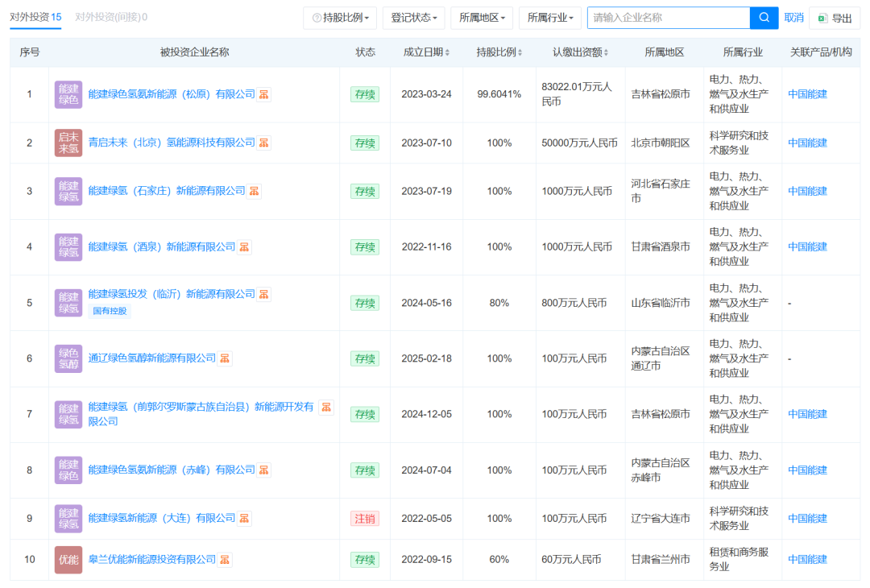
Task: Click structure icon next to 通辽绿色氢醇新能源有限公司
Action: 226,358
